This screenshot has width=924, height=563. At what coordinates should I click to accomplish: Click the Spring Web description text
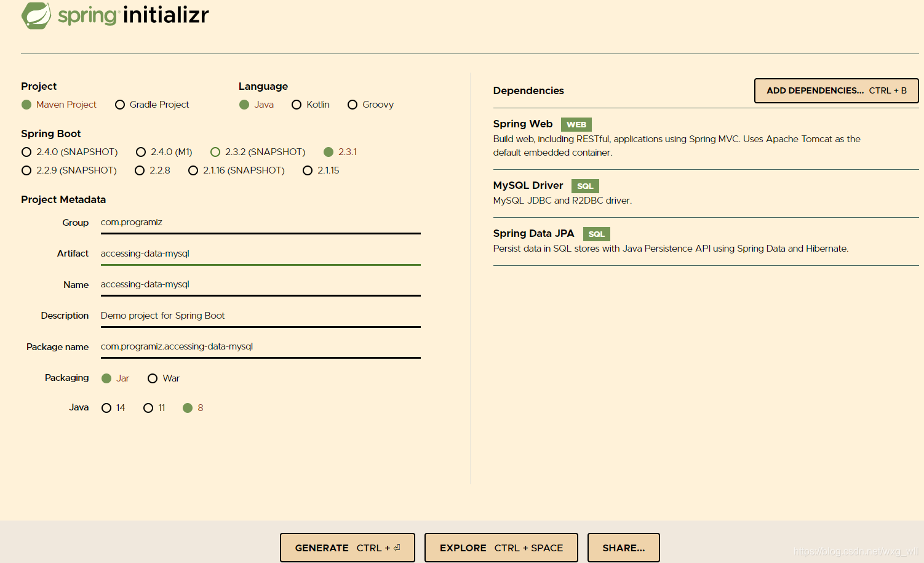click(677, 146)
